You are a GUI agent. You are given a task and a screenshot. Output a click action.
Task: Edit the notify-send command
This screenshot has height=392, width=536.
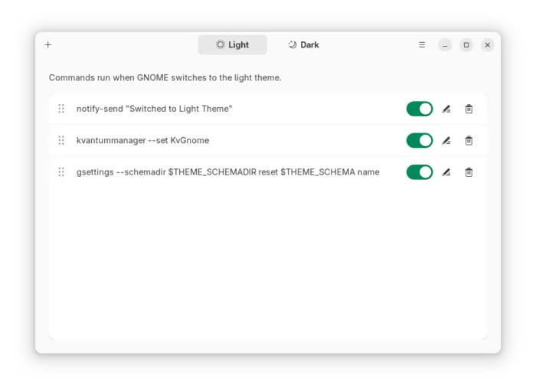446,109
